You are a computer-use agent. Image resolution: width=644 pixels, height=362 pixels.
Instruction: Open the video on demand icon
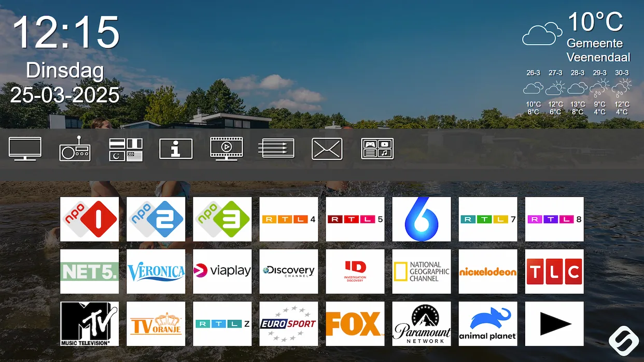[x=226, y=149]
